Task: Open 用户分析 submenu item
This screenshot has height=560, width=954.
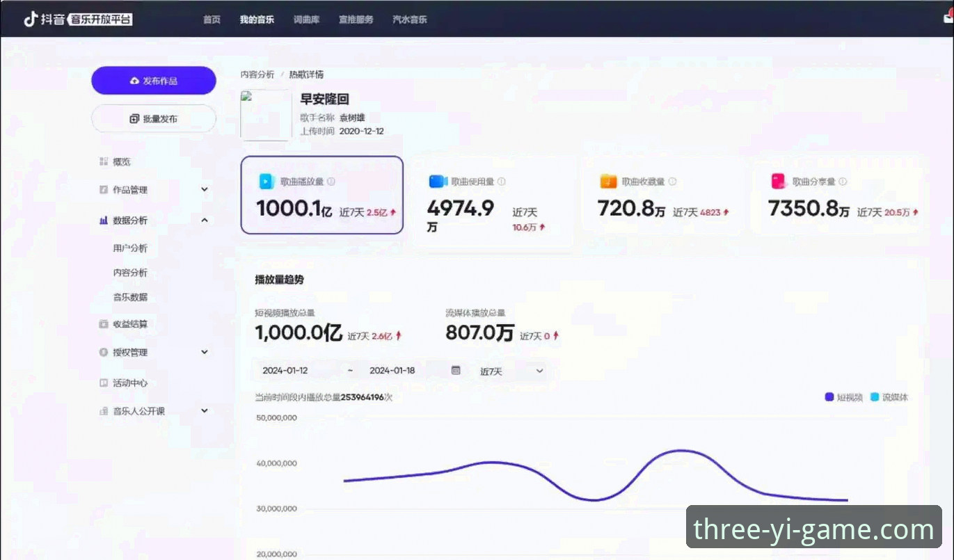Action: pyautogui.click(x=130, y=248)
